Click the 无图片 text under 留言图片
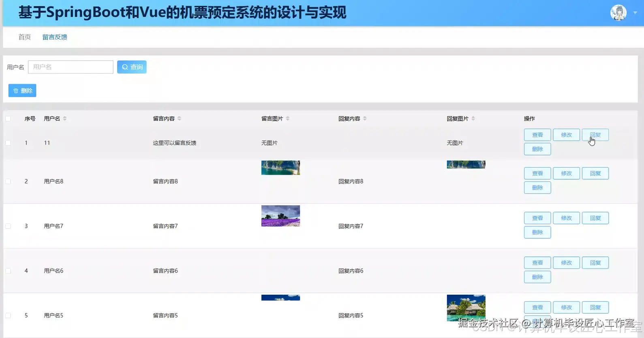This screenshot has width=644, height=338. click(x=270, y=143)
